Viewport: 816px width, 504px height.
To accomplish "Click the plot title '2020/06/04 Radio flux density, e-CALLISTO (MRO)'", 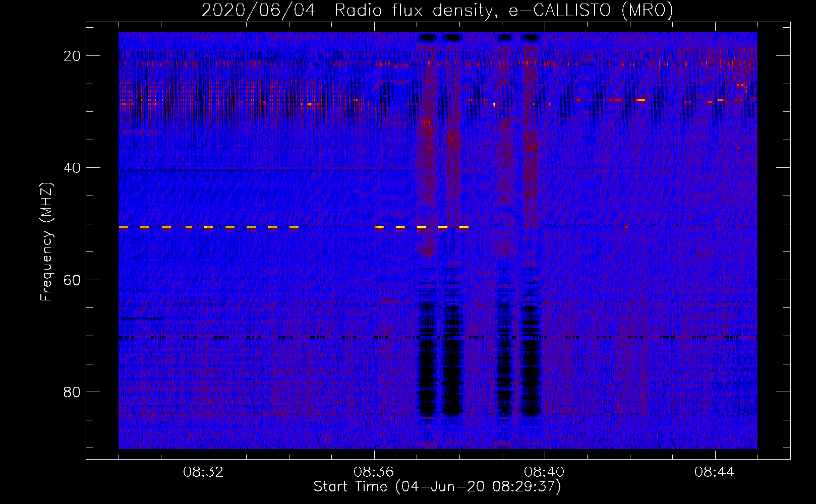I will click(438, 10).
